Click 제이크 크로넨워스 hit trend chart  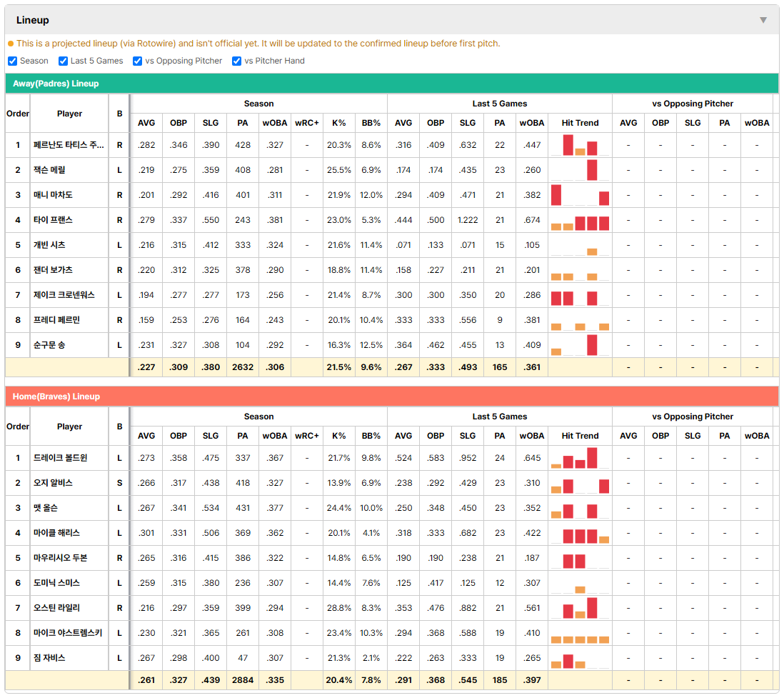point(580,295)
